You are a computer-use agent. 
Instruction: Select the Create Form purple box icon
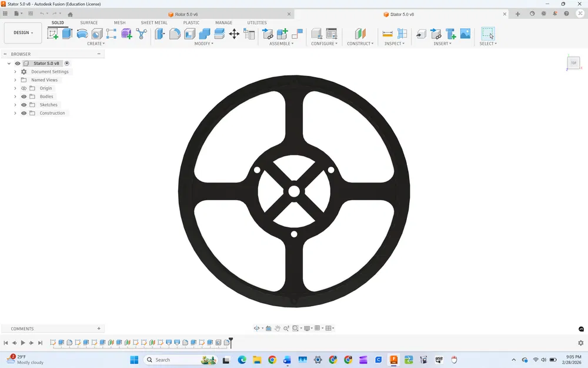click(x=126, y=34)
